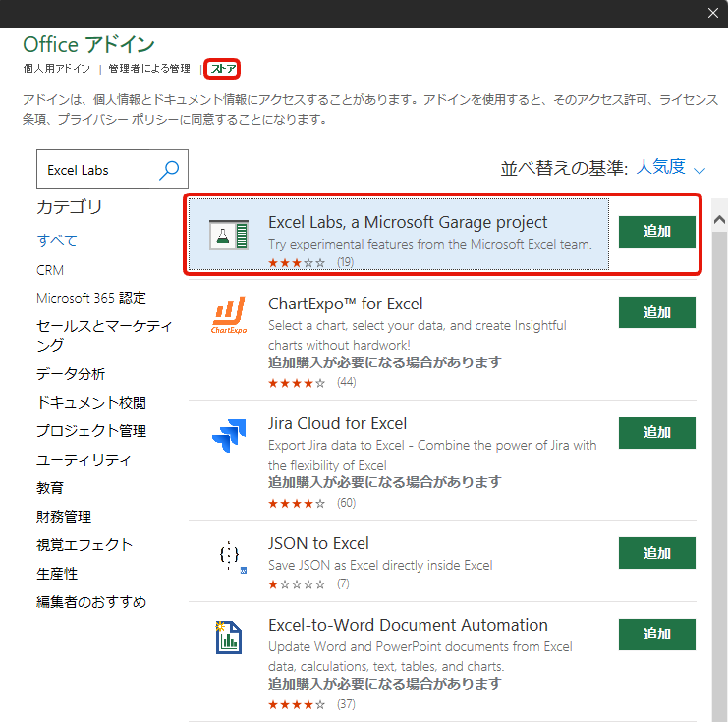Select the 編集者のおすすめ category
728x722 pixels.
click(x=91, y=602)
